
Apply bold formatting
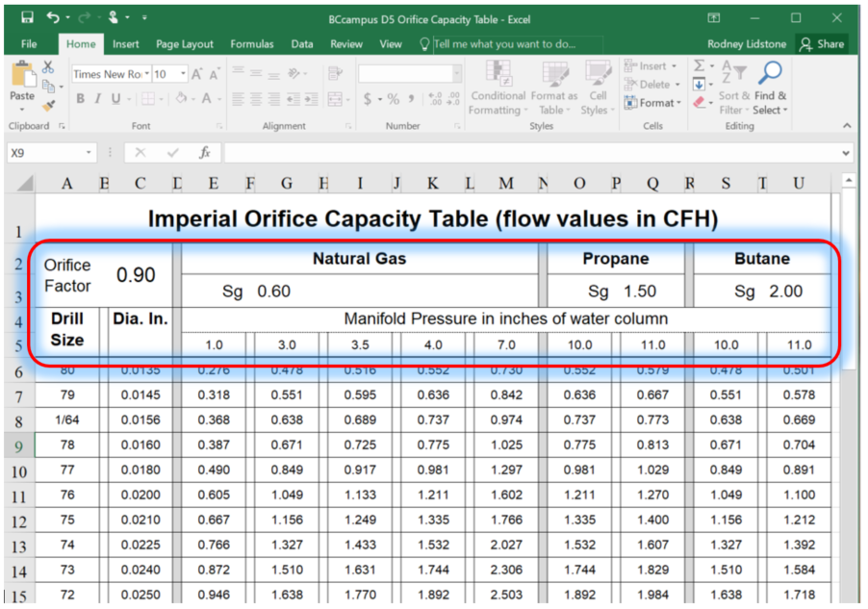(x=80, y=98)
